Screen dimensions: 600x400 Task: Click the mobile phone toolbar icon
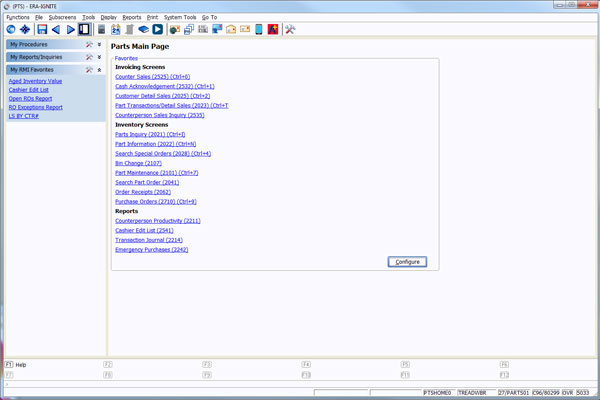(259, 30)
